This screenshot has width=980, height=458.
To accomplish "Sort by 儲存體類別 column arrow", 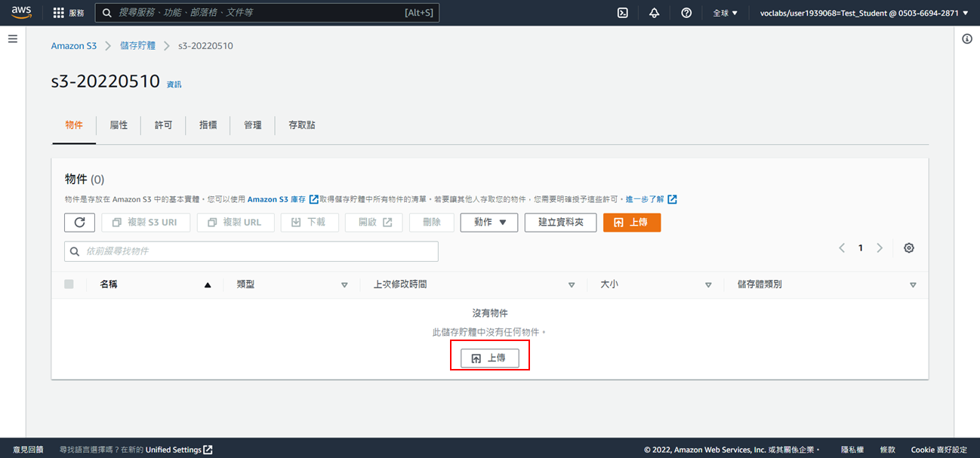I will click(x=913, y=285).
